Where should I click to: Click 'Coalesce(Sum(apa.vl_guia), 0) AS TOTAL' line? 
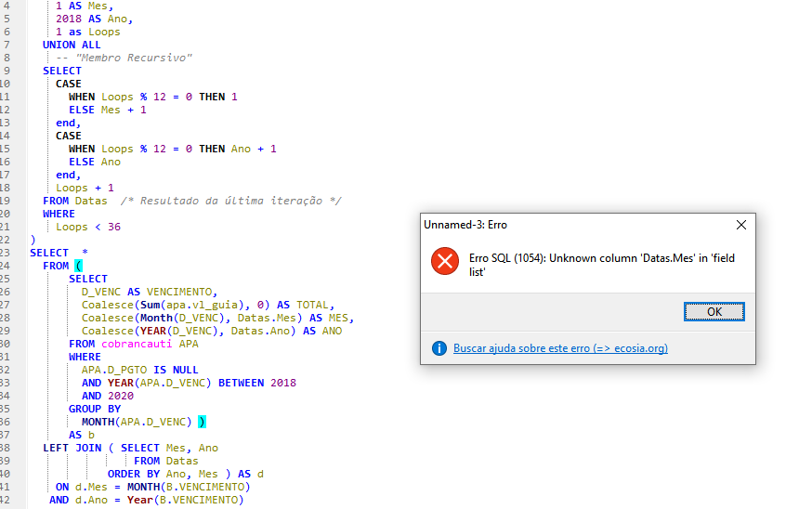(208, 305)
